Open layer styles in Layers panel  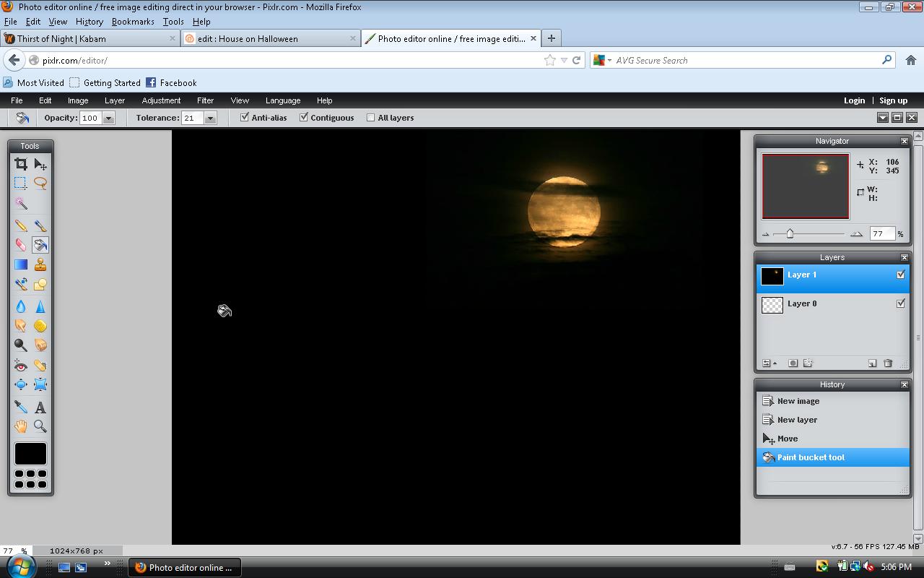[x=808, y=363]
